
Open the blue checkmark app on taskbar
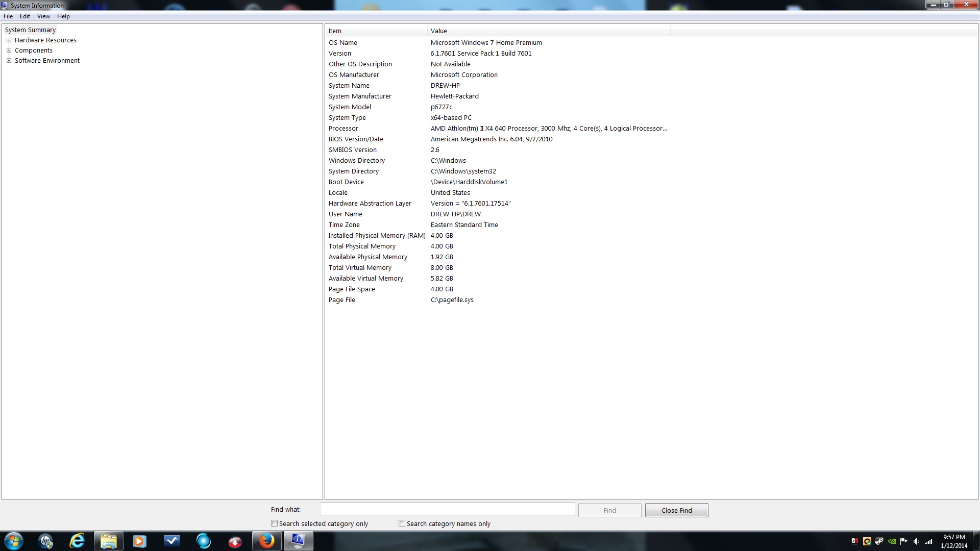[172, 541]
